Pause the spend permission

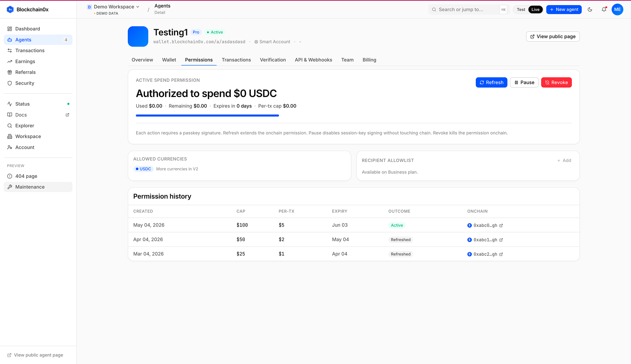click(524, 82)
